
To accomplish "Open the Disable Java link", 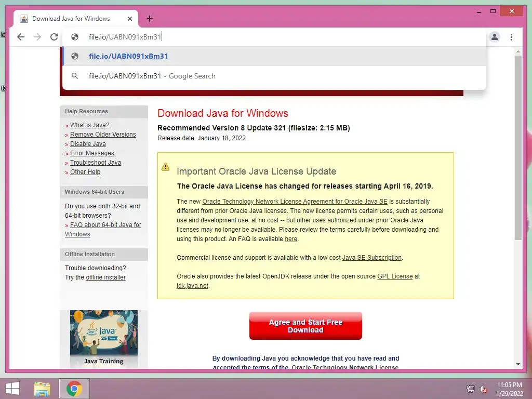I will (x=88, y=144).
